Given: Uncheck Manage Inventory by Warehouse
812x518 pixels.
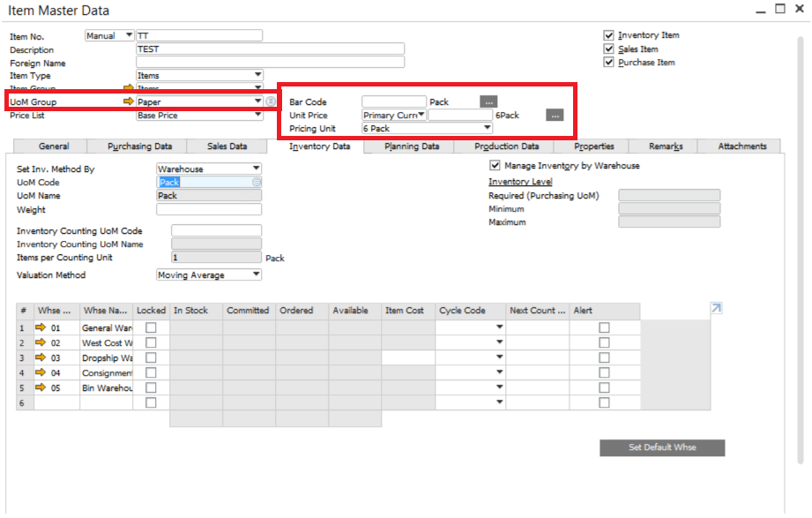Looking at the screenshot, I should pyautogui.click(x=495, y=166).
